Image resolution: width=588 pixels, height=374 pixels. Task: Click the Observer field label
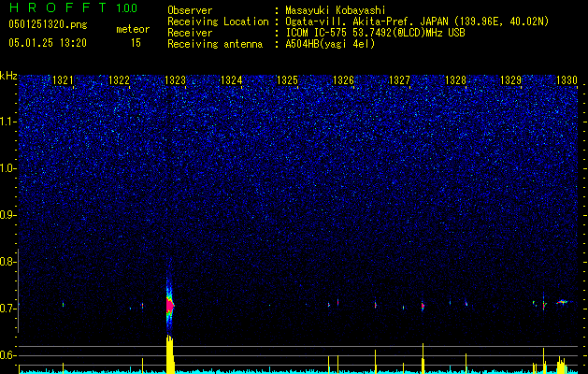click(190, 10)
